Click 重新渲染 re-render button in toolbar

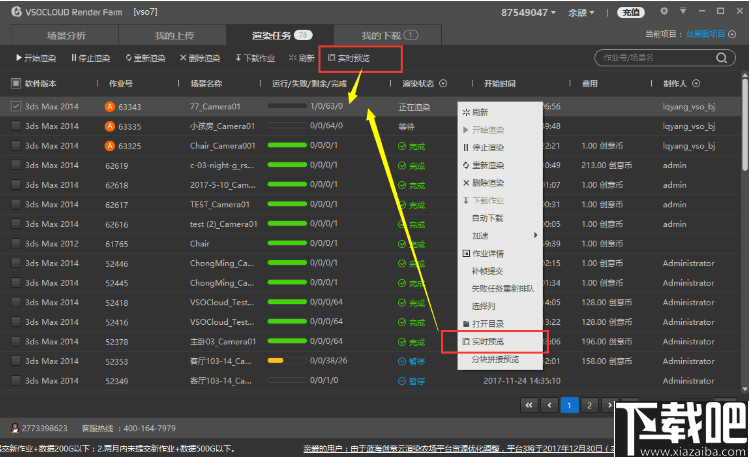pyautogui.click(x=145, y=58)
